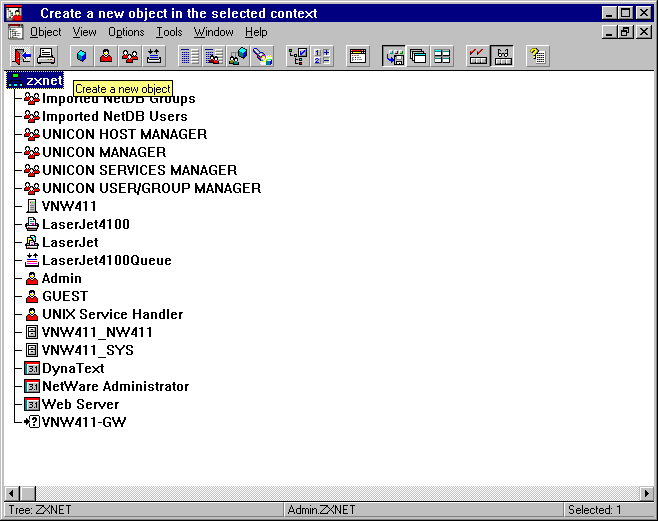Click the group icon beside UNICON MANAGER
This screenshot has height=521, width=658.
(32, 152)
